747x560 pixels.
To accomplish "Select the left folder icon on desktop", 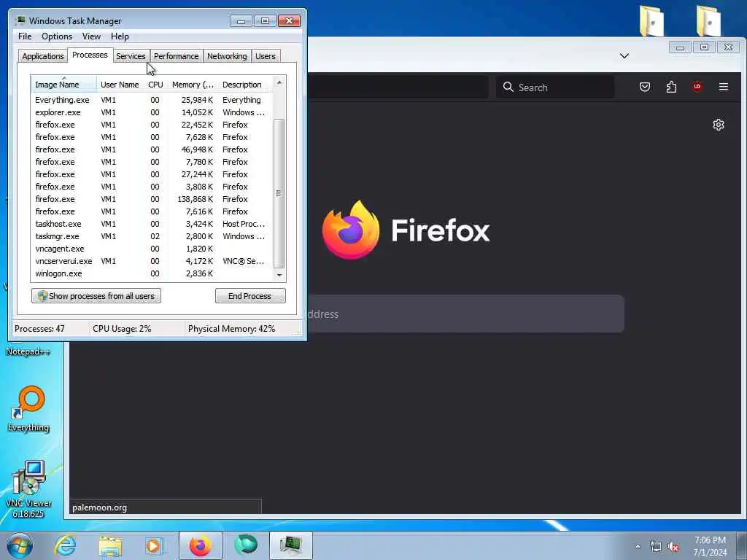I will click(x=651, y=21).
